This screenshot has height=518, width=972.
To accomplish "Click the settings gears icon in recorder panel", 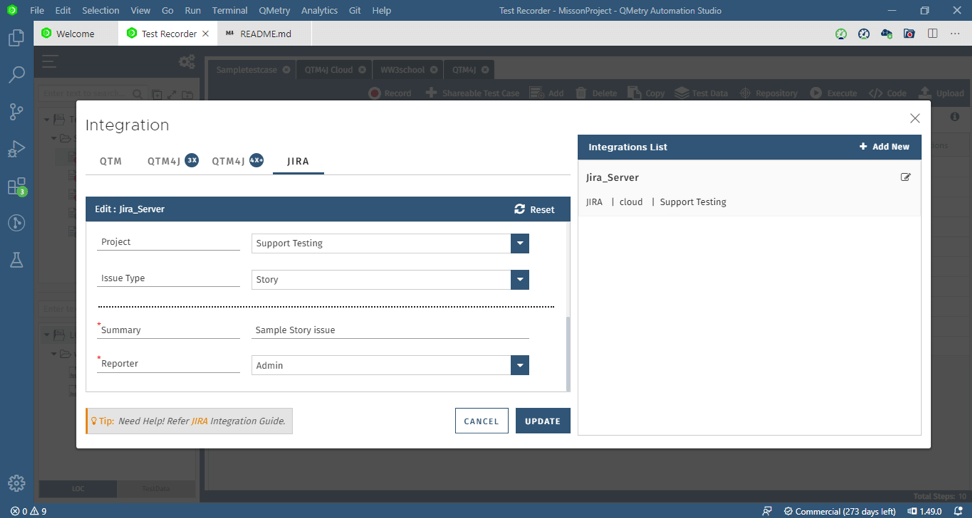I will point(187,61).
